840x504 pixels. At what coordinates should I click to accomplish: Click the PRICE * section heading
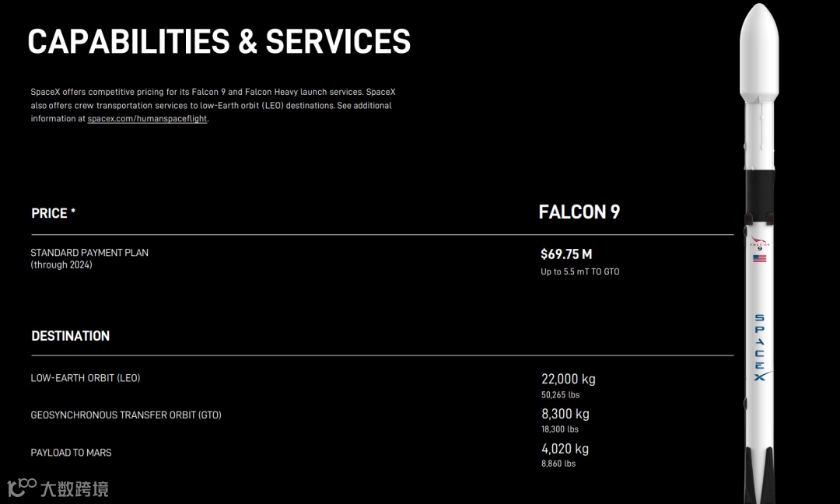[53, 213]
